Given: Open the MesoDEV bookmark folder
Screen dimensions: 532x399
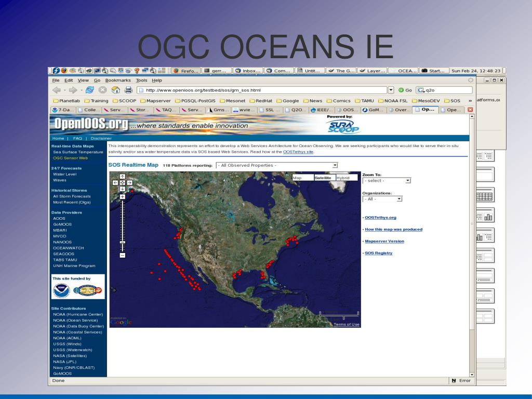Looking at the screenshot, I should [426, 101].
